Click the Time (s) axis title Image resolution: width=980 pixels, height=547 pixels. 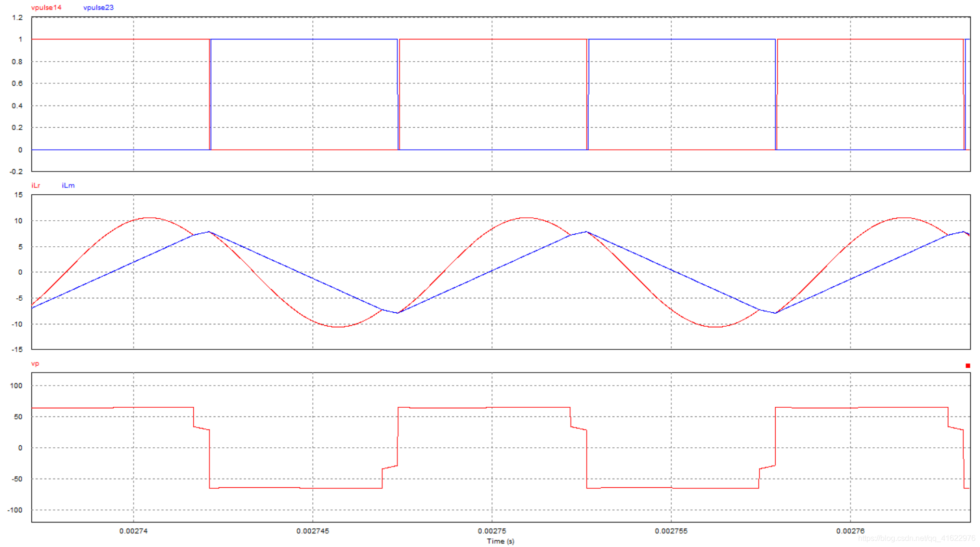(x=500, y=541)
